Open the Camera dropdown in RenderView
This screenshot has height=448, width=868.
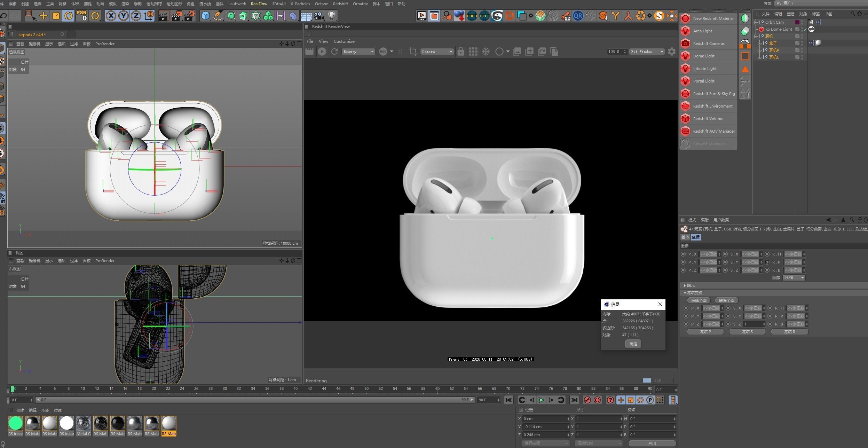437,52
